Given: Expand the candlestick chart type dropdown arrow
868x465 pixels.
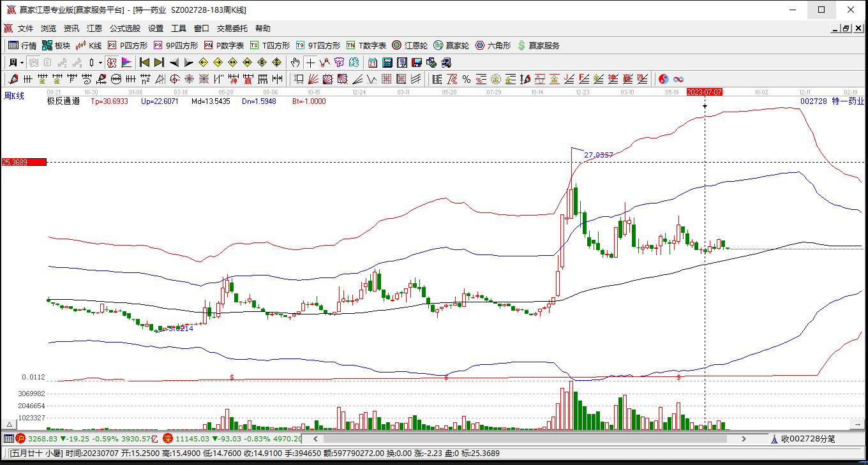Looking at the screenshot, I should pos(100,63).
